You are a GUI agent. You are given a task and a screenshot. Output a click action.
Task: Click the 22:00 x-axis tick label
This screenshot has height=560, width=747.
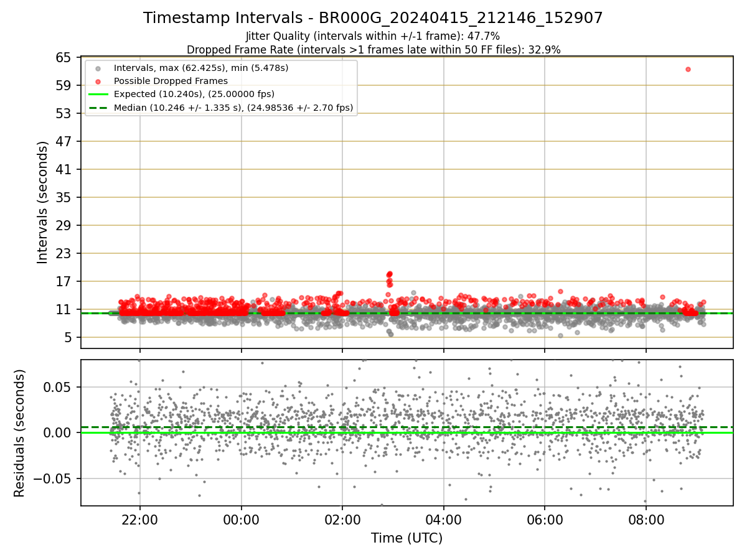[x=140, y=519]
